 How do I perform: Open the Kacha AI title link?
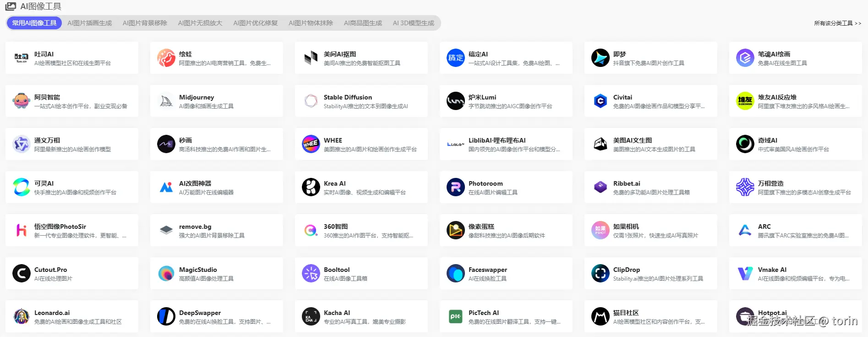coord(337,313)
